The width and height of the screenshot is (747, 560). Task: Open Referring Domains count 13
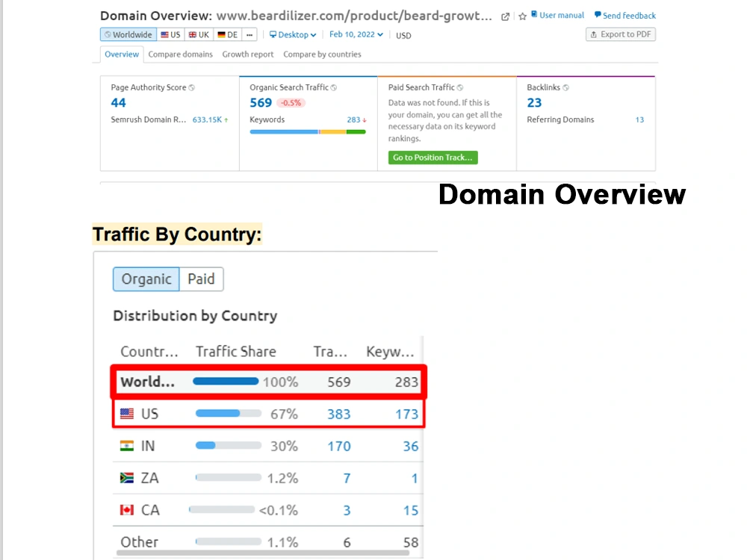pyautogui.click(x=639, y=119)
